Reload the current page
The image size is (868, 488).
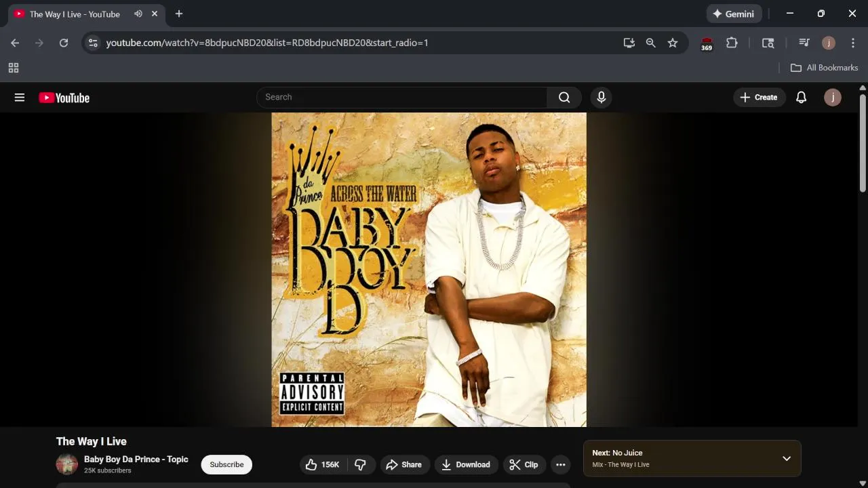coord(64,43)
